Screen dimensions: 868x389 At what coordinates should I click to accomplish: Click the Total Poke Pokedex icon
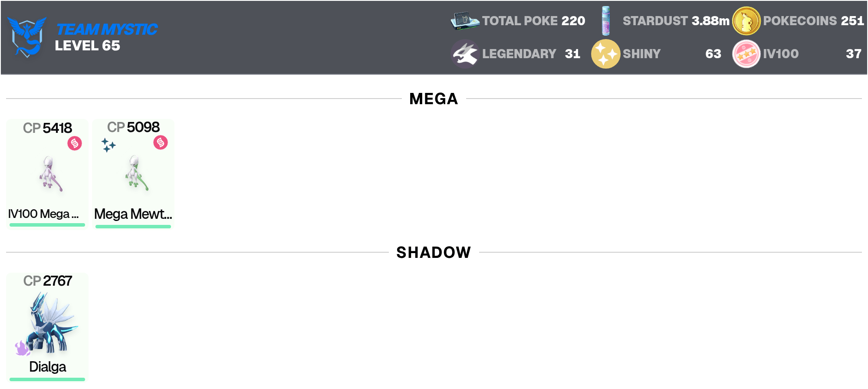[x=465, y=20]
